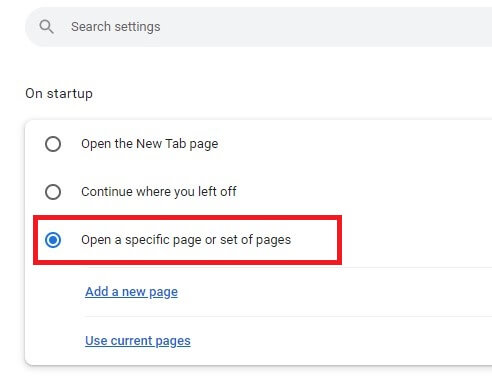Click the empty space right of Use current pages
Screen dimensions: 492x383
tap(340, 341)
